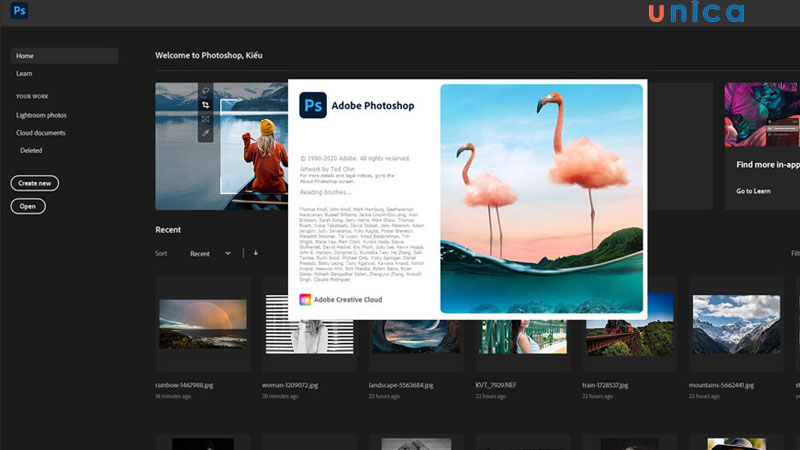Open the mountains-5662441.jpg thumbnail
Viewport: 800px width, 450px height.
[x=736, y=324]
